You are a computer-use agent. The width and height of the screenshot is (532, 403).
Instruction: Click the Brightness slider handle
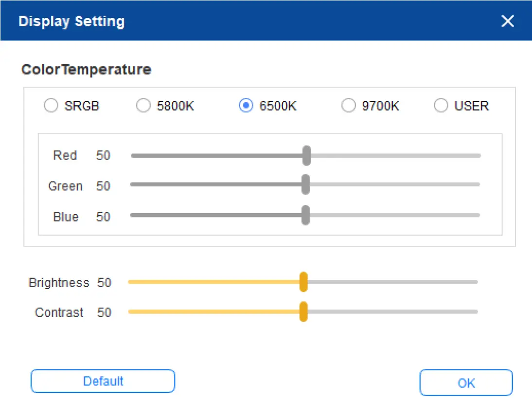coord(303,282)
